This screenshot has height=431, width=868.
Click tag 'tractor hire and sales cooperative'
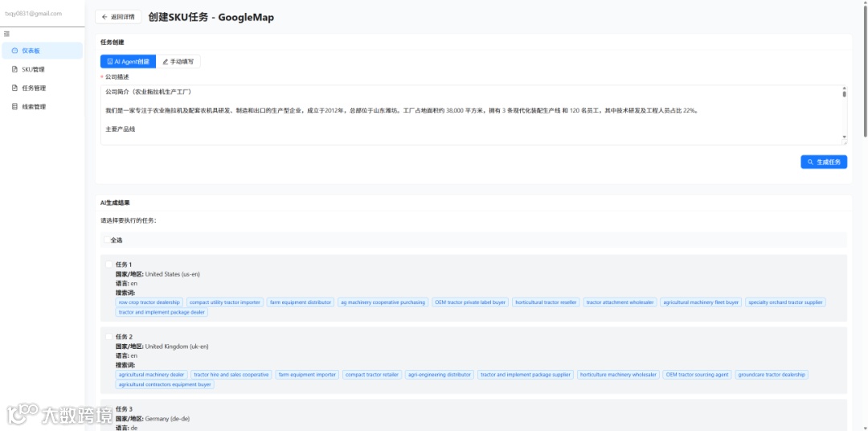pos(231,375)
